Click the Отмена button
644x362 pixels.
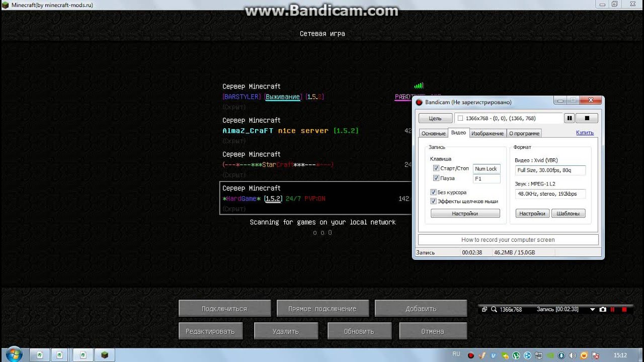(x=433, y=331)
